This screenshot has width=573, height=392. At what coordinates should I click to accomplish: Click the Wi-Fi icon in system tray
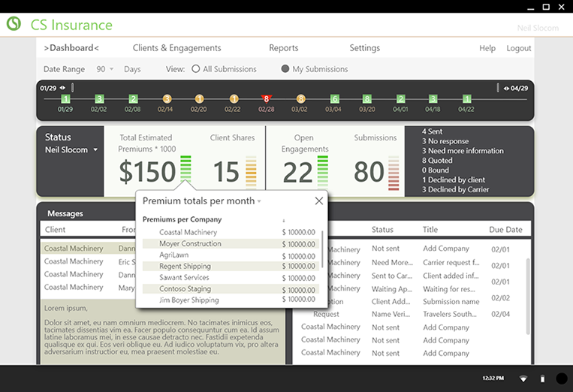click(523, 378)
